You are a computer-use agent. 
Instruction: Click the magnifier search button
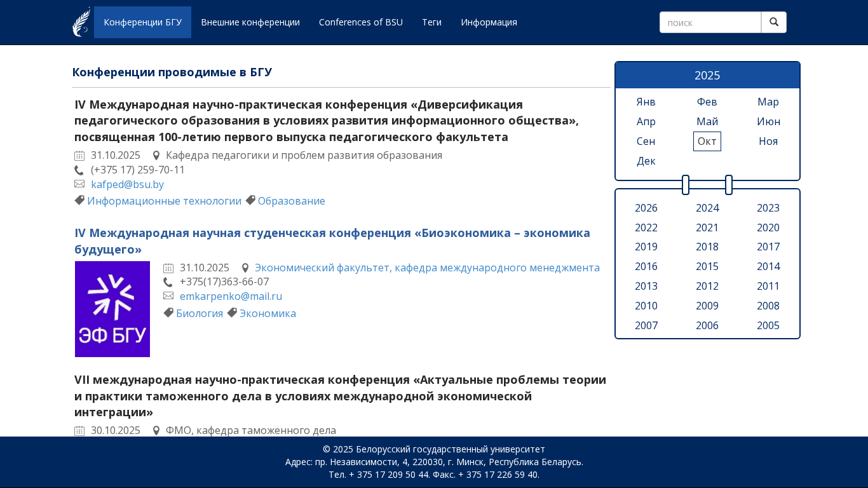coord(774,22)
